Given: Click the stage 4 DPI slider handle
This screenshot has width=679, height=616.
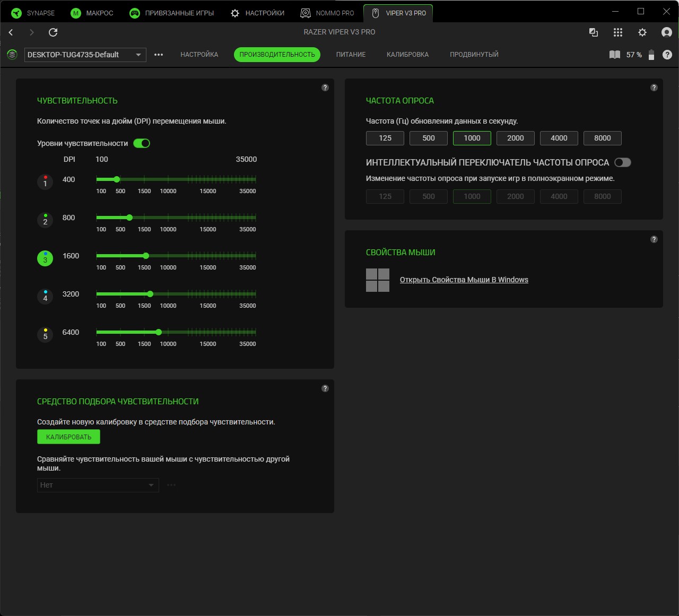Looking at the screenshot, I should point(150,294).
